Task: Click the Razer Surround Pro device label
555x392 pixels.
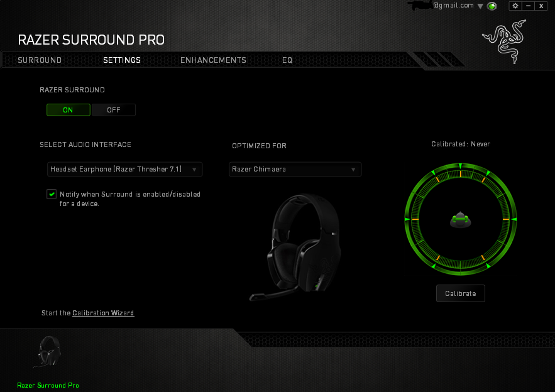Action: click(48, 385)
